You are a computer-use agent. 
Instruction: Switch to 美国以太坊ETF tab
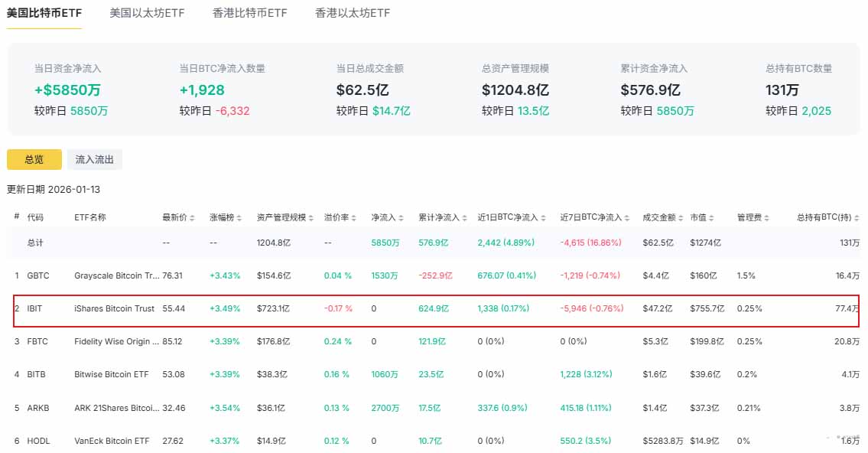(147, 13)
